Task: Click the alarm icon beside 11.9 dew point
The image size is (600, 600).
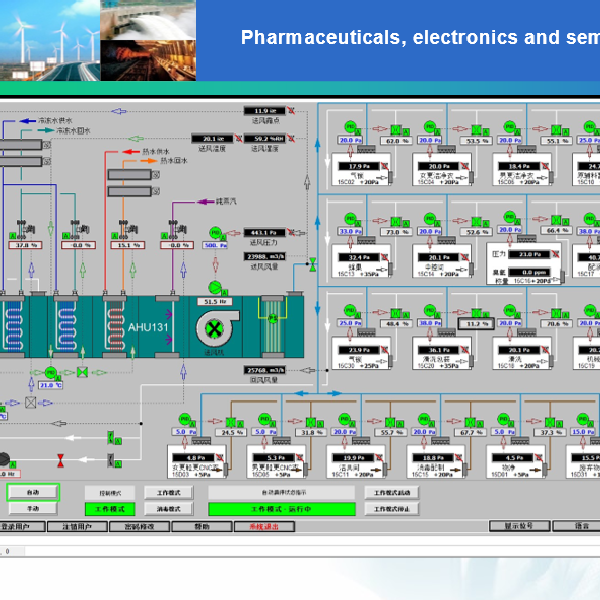Action: [293, 111]
